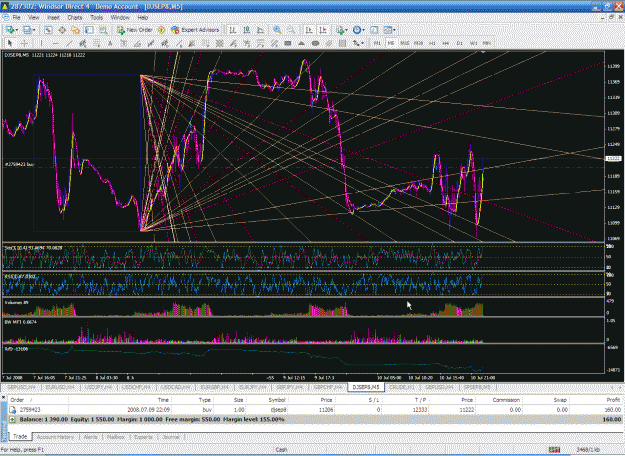Select the Trendline drawing tool
The width and height of the screenshot is (625, 456).
click(69, 43)
